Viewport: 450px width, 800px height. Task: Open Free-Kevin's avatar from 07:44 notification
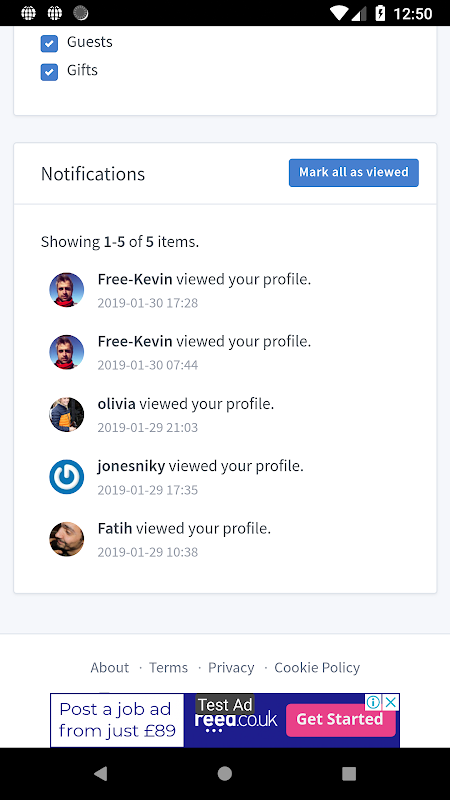point(66,352)
